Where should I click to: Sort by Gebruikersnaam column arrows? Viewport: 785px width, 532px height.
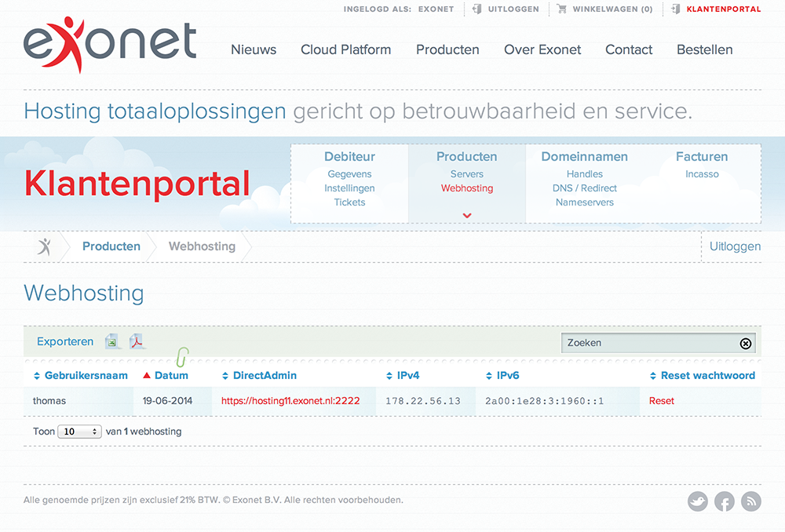pyautogui.click(x=37, y=376)
